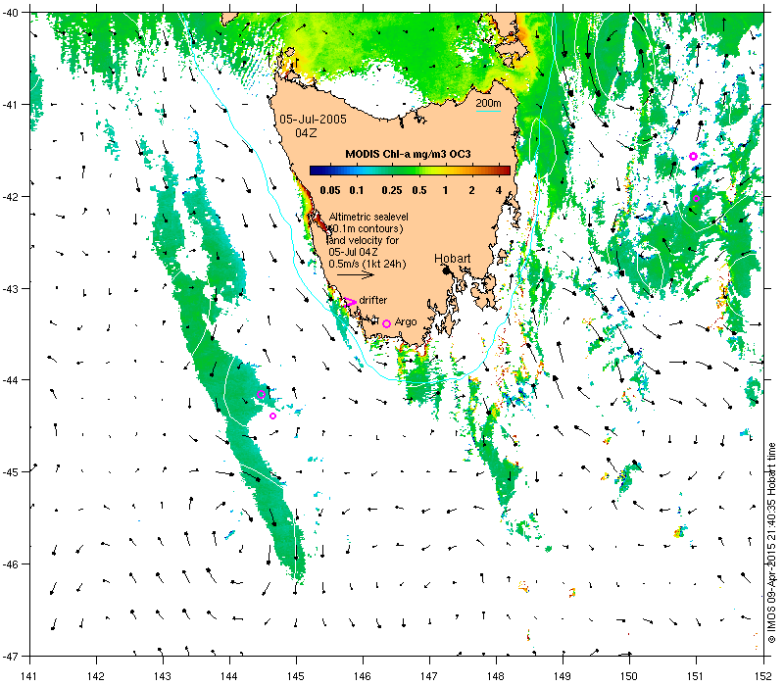Screen dimensions: 784x686
Task: Click the chlorophyll color scale bar
Action: [410, 171]
